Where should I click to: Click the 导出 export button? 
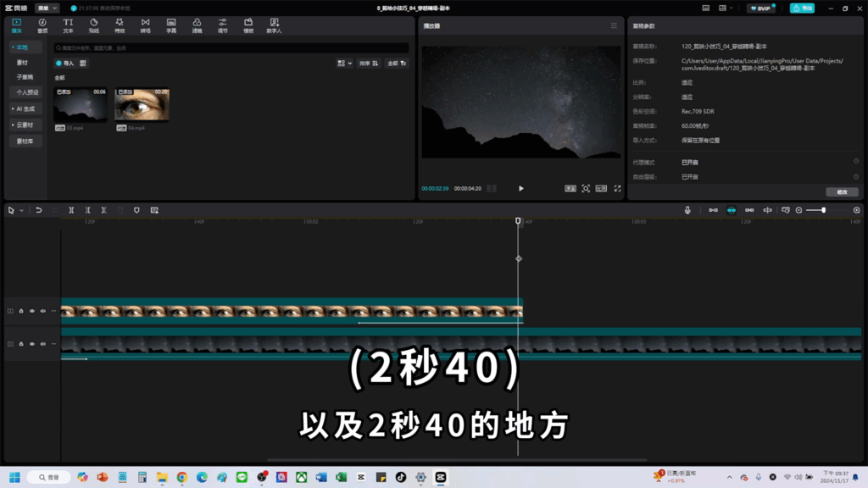[x=802, y=8]
